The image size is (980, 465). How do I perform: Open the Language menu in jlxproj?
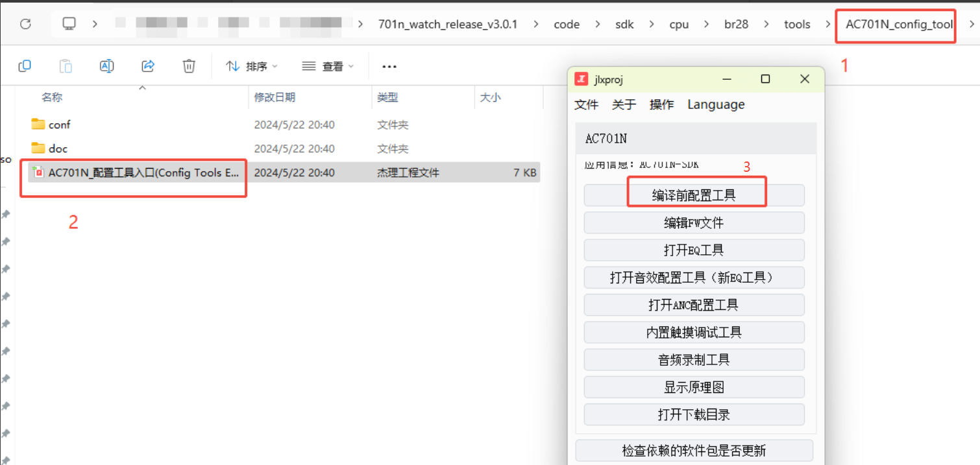(x=716, y=104)
